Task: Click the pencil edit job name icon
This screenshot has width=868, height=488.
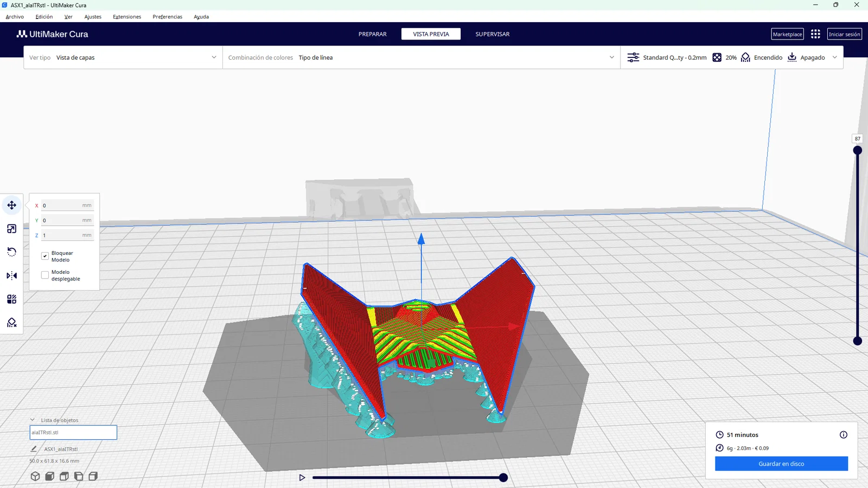Action: pyautogui.click(x=34, y=449)
